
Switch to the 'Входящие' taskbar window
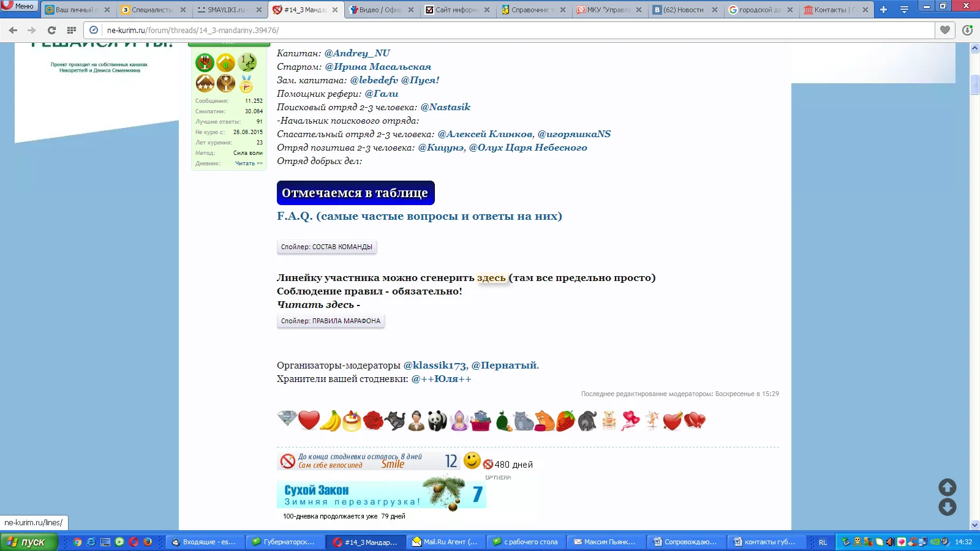click(205, 542)
